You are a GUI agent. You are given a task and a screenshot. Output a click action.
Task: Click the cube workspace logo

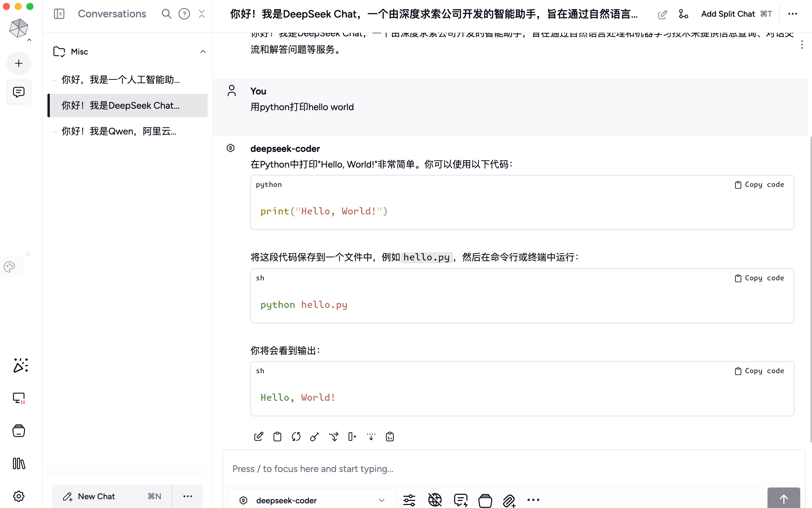[18, 28]
